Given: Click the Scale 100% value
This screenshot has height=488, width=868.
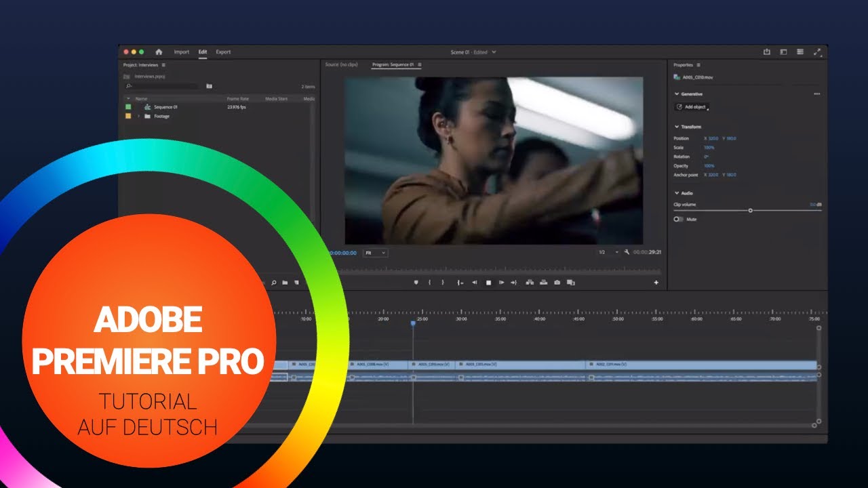Looking at the screenshot, I should click(x=709, y=148).
